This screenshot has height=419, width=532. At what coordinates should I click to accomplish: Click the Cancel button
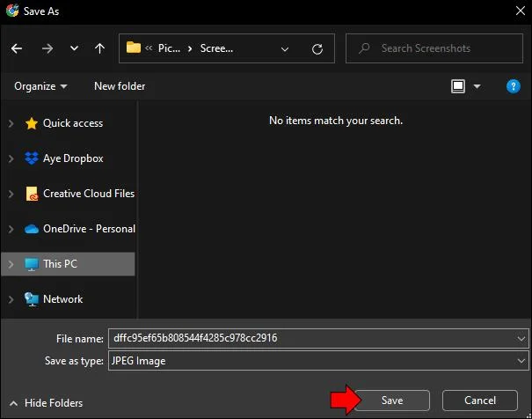480,401
